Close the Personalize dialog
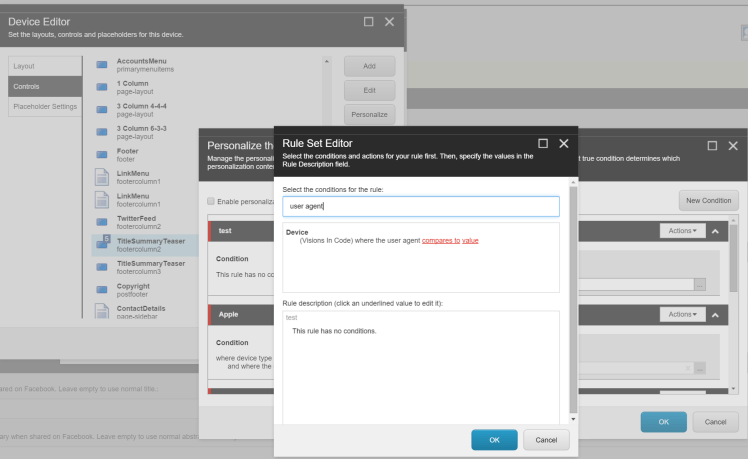The width and height of the screenshot is (748, 459). pos(733,146)
